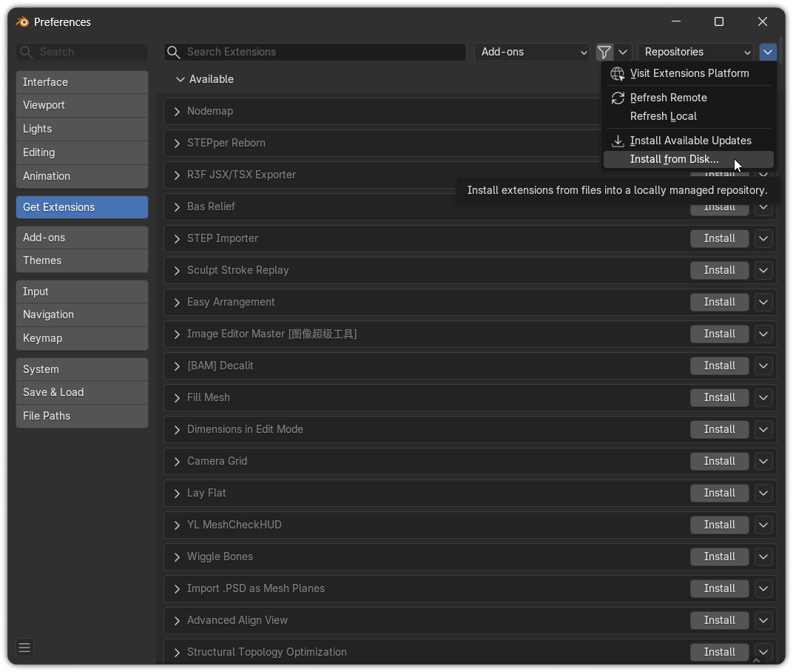Open options arrow for Advanced Align View
This screenshot has height=672, width=793.
pyautogui.click(x=763, y=620)
